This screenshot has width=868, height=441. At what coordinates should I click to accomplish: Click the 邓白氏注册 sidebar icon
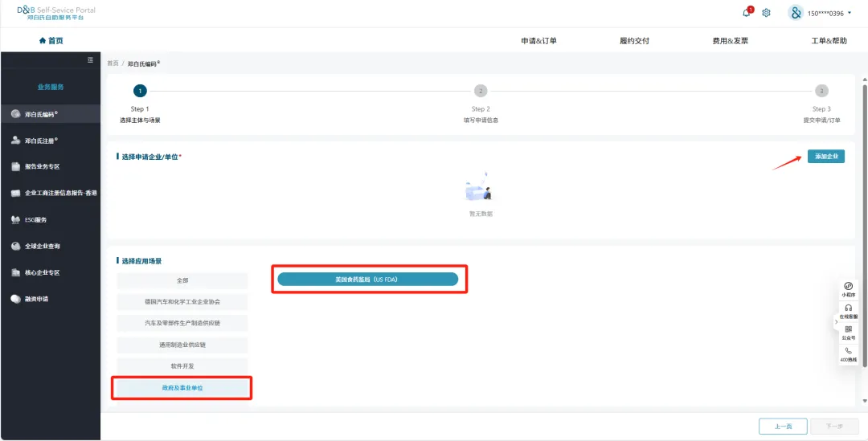pyautogui.click(x=15, y=141)
